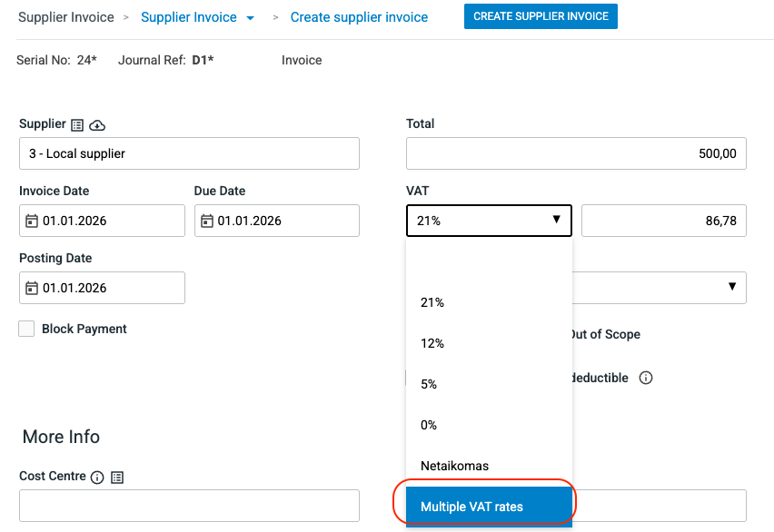
Task: Open the Invoice Date calendar icon
Action: (32, 221)
